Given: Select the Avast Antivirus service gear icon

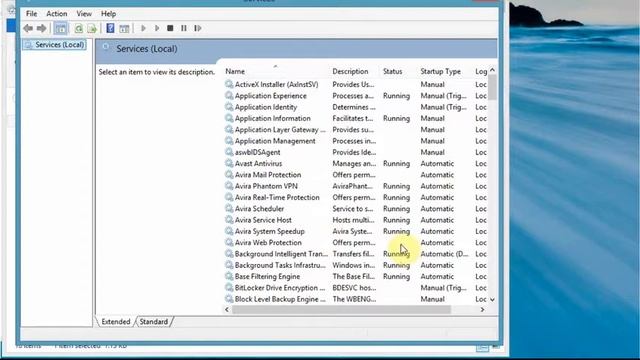Looking at the screenshot, I should pyautogui.click(x=229, y=163).
